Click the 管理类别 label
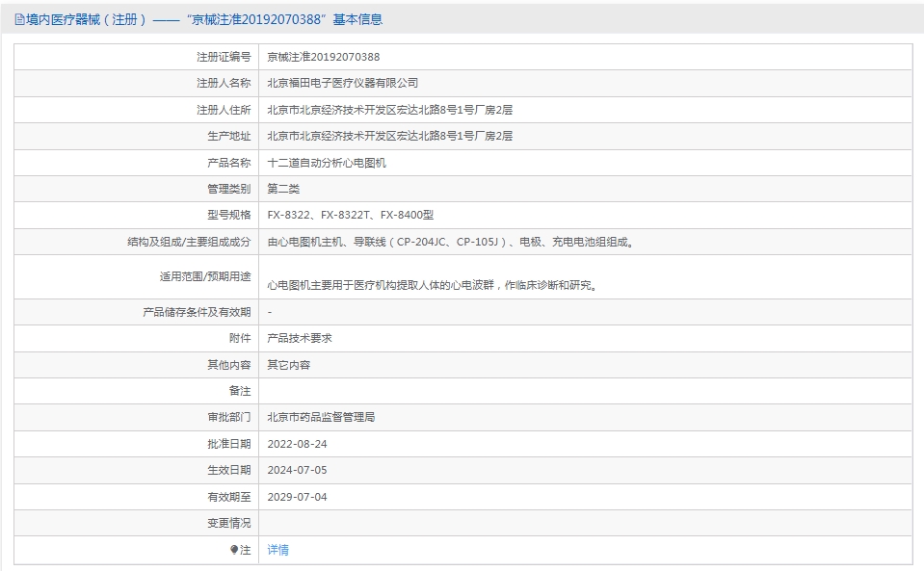This screenshot has width=924, height=571. coord(228,189)
